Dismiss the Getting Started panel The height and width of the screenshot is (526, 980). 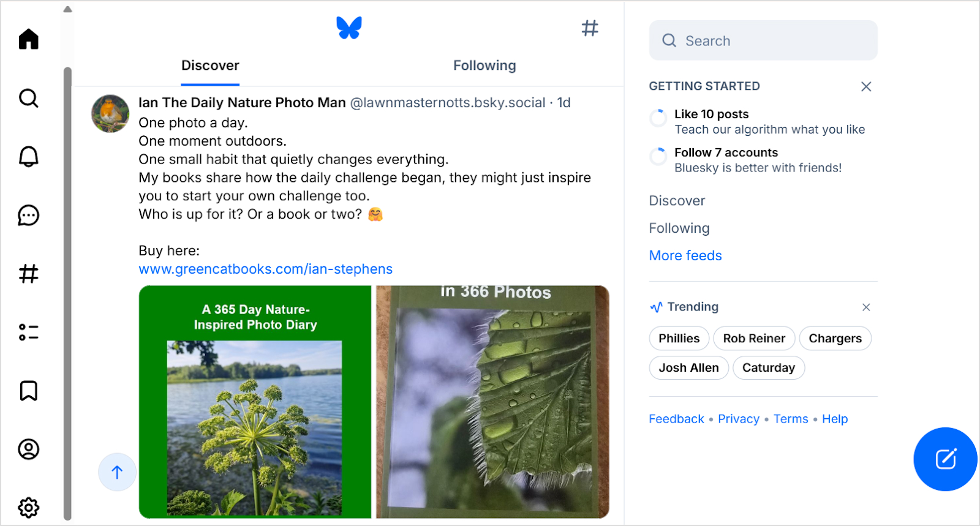(x=865, y=86)
